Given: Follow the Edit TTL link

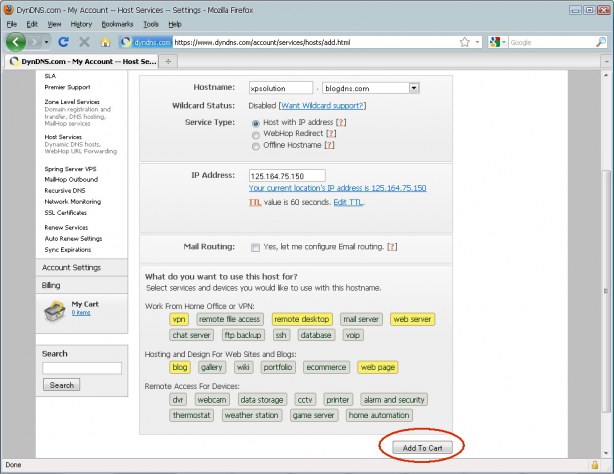Looking at the screenshot, I should [x=348, y=203].
